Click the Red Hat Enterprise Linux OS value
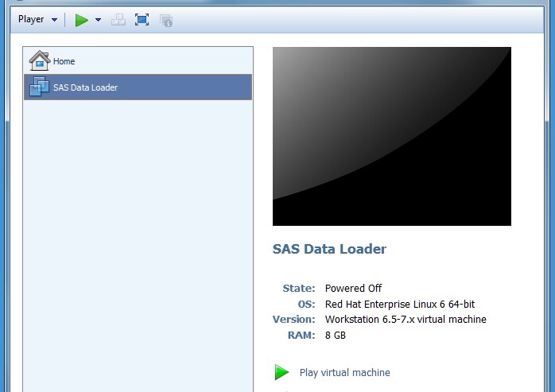Viewport: 555px width, 392px height. pyautogui.click(x=400, y=304)
